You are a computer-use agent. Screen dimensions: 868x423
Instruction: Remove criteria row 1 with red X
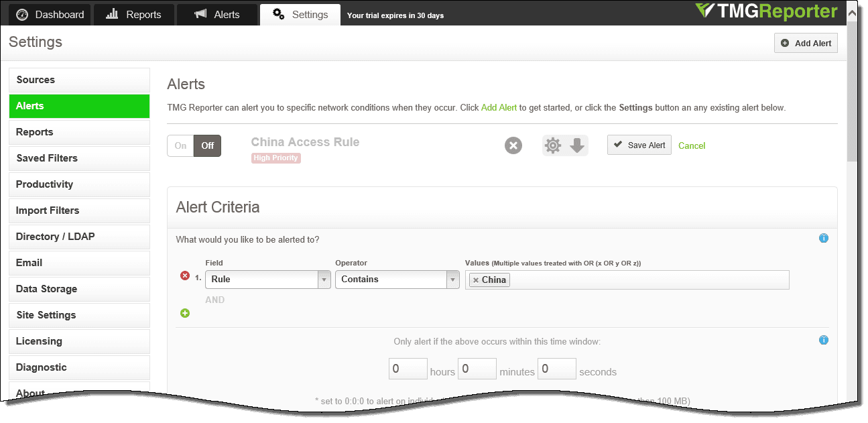(x=185, y=276)
